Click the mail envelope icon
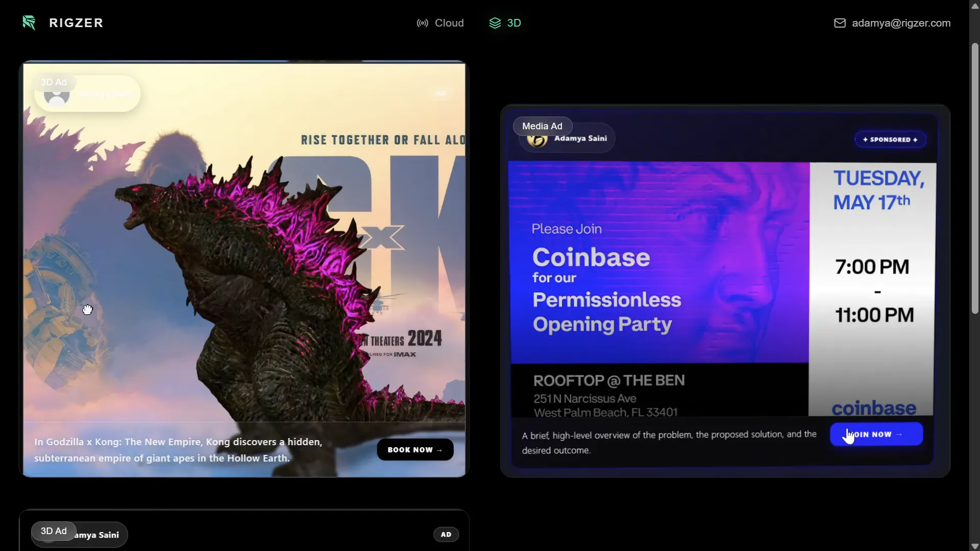This screenshot has height=551, width=980. tap(839, 23)
